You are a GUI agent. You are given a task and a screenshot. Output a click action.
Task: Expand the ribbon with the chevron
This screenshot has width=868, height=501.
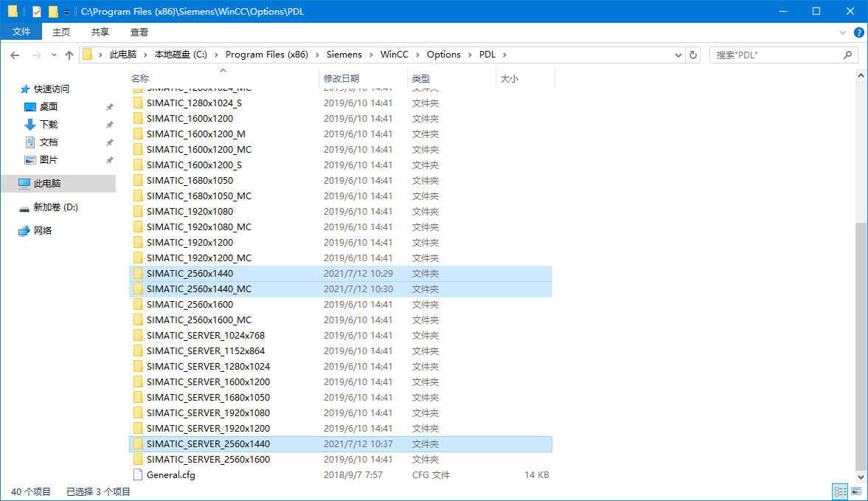842,32
